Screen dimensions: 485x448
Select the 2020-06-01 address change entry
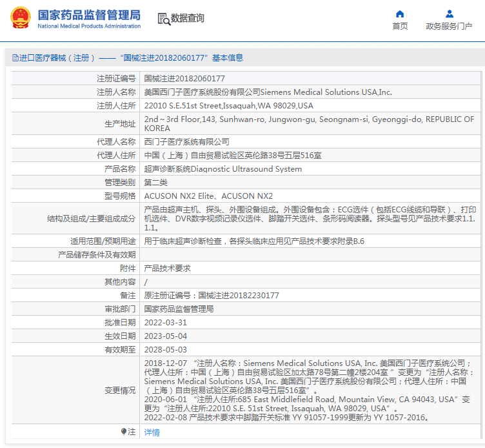(x=307, y=404)
